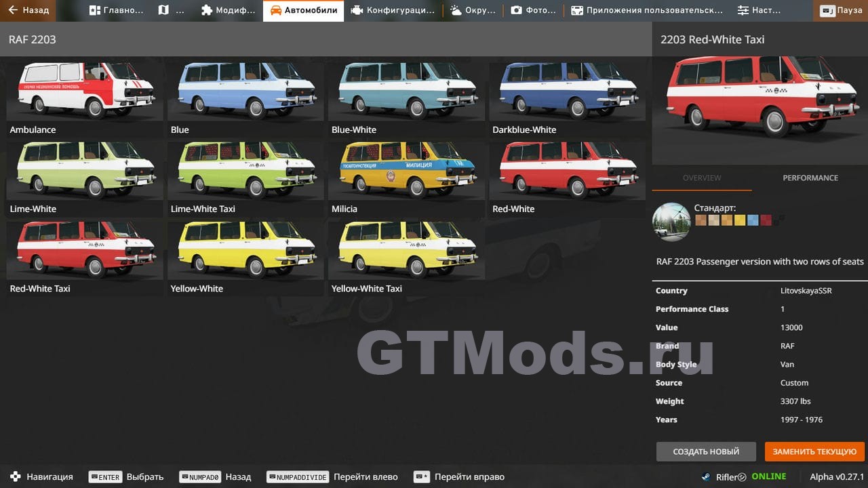Click the RAF 2203 header title

pos(33,39)
